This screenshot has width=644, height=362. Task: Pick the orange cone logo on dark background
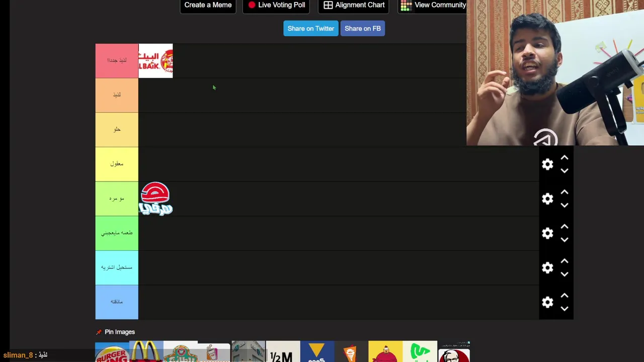[x=351, y=352]
